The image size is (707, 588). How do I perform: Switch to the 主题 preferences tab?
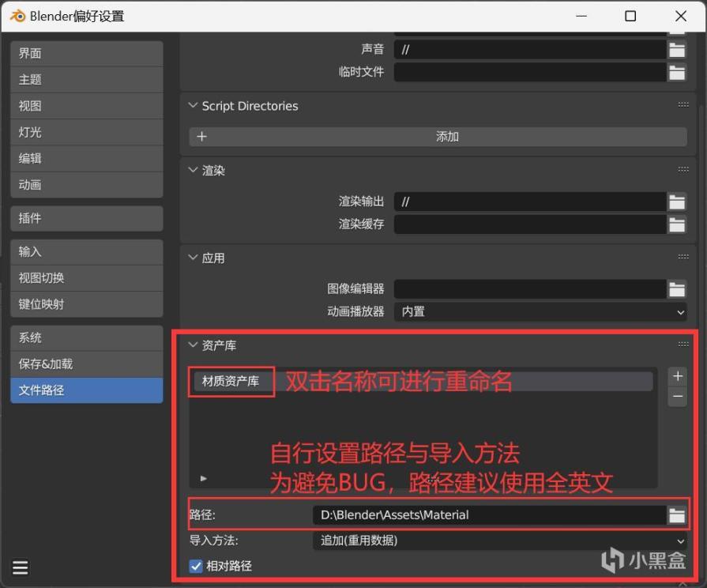(87, 80)
